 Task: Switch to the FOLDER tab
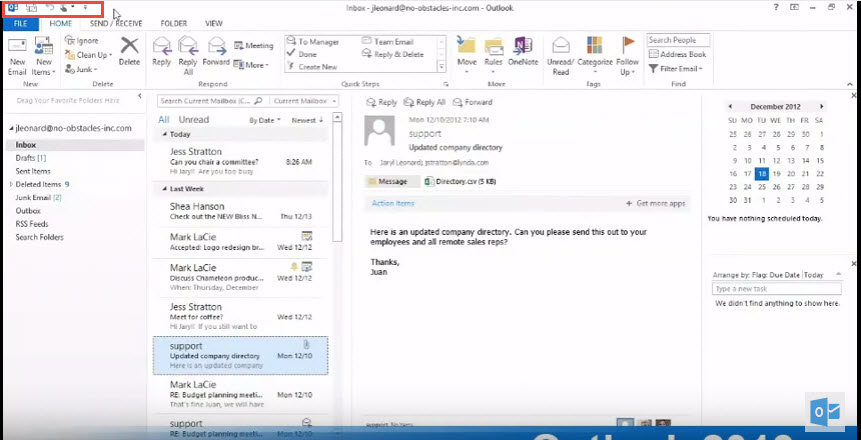tap(174, 24)
